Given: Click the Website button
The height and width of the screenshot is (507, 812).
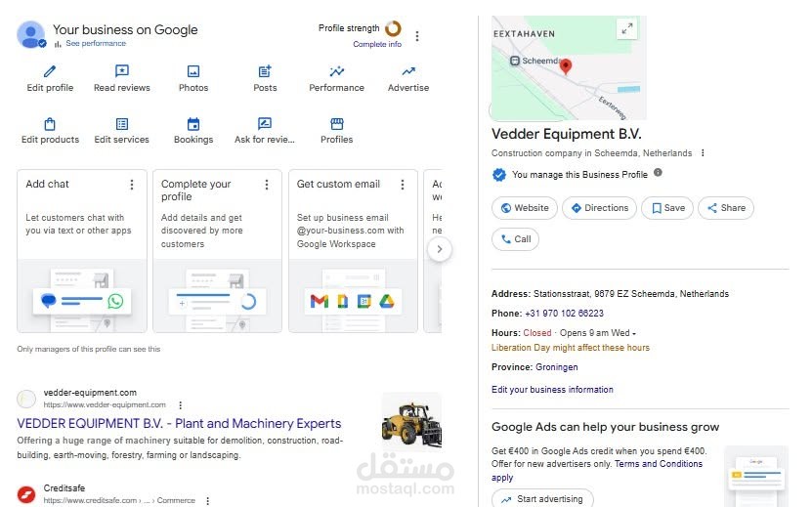Looking at the screenshot, I should pos(525,208).
